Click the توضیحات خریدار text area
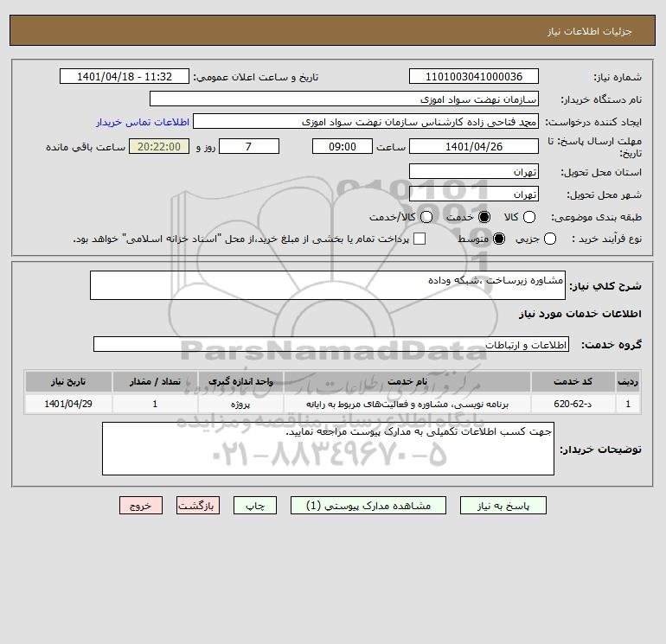This screenshot has height=644, width=666. (x=328, y=449)
